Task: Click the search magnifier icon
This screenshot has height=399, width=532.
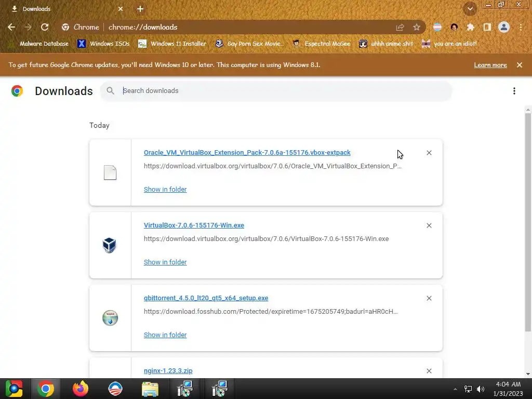Action: click(110, 91)
